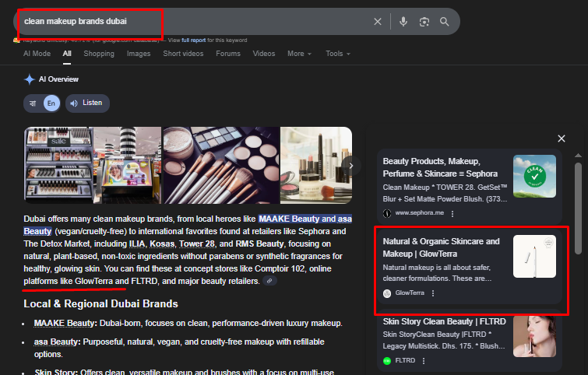The image size is (588, 375).
Task: Select the En language option
Action: [51, 103]
